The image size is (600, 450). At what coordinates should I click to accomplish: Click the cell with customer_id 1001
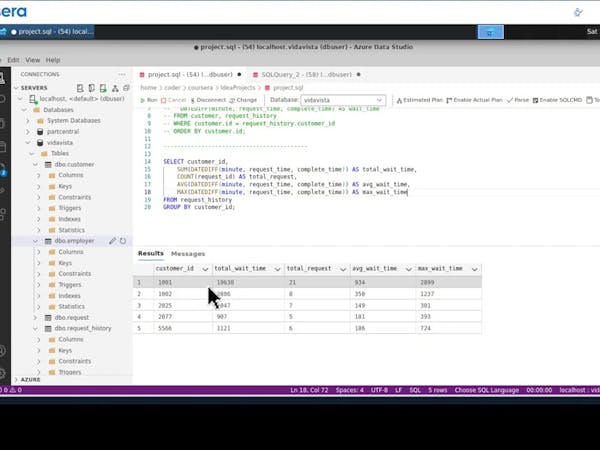183,282
